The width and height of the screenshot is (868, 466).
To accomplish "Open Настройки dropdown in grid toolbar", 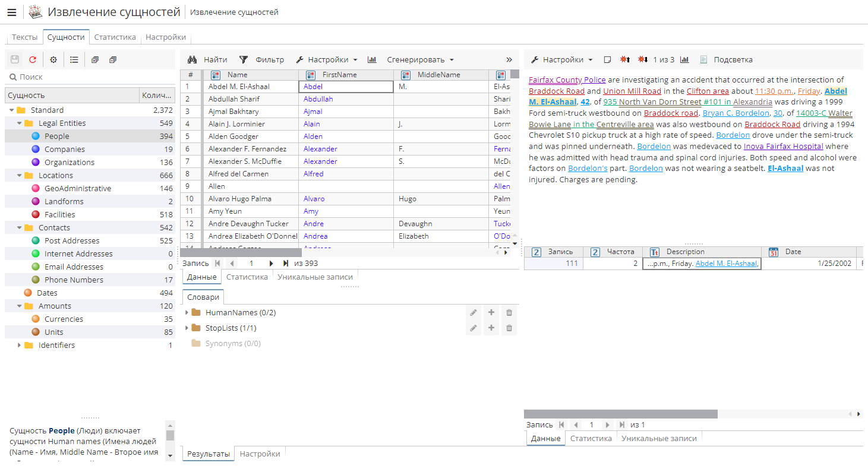I will tap(327, 60).
